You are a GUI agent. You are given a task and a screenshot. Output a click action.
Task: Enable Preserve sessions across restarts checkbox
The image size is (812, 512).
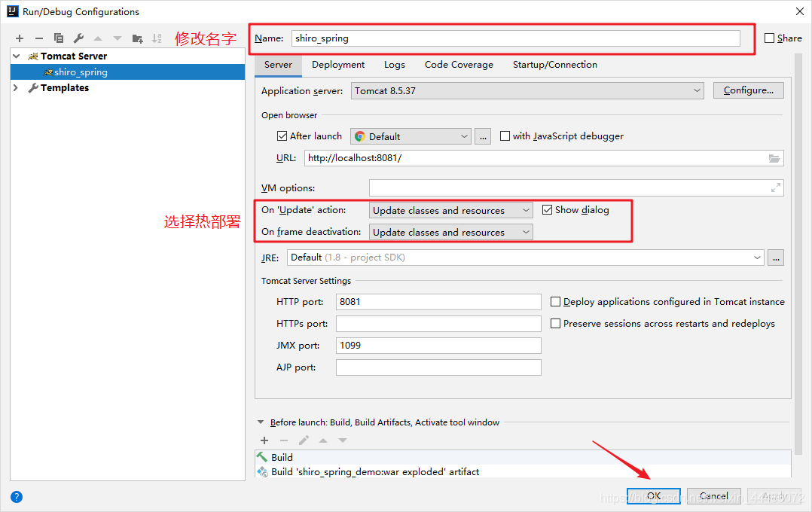point(556,324)
